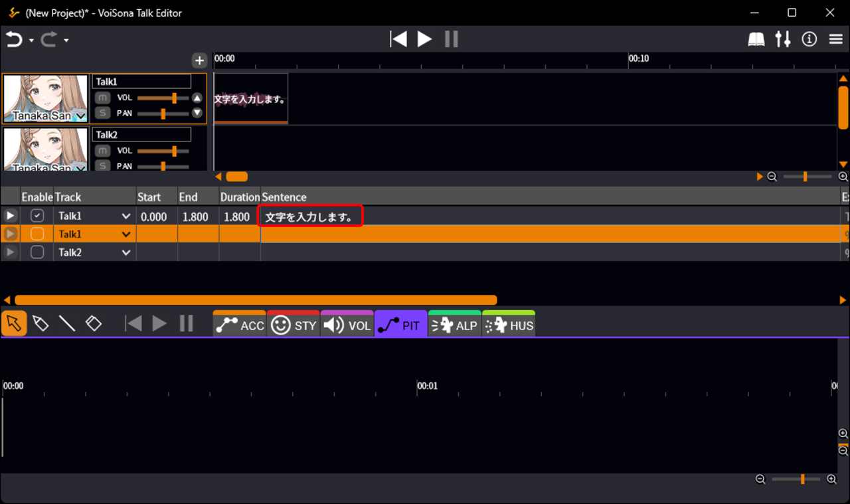This screenshot has height=504, width=850.
Task: Open the mixer sliders icon
Action: point(783,39)
